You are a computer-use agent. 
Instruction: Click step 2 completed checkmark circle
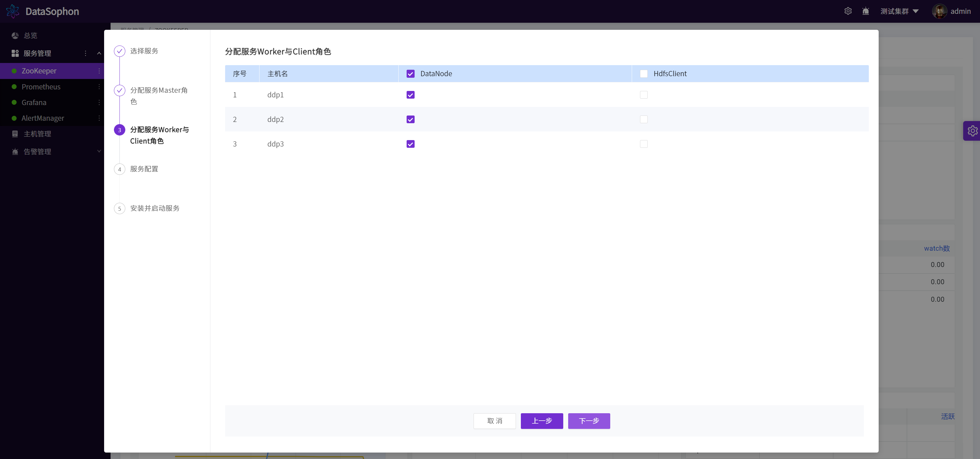click(119, 91)
